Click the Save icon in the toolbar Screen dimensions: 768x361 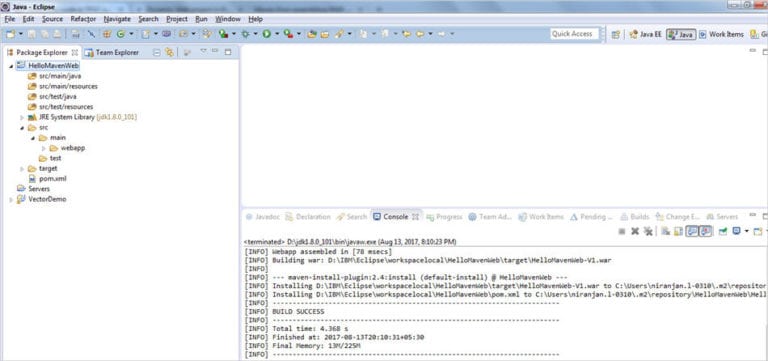click(x=31, y=34)
